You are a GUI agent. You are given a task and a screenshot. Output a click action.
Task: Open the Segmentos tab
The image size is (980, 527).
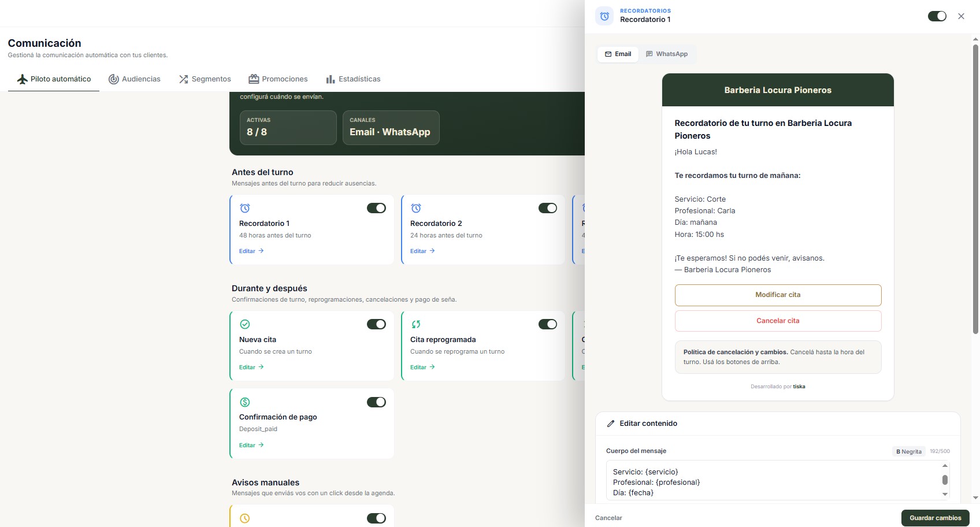pos(205,79)
